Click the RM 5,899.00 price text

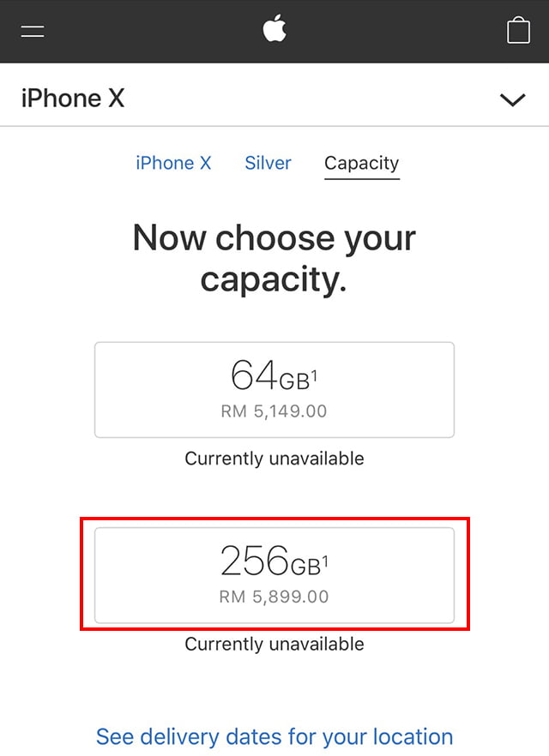point(274,597)
